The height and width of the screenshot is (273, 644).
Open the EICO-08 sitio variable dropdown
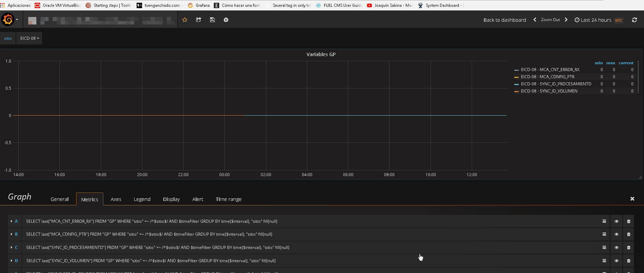pos(29,38)
